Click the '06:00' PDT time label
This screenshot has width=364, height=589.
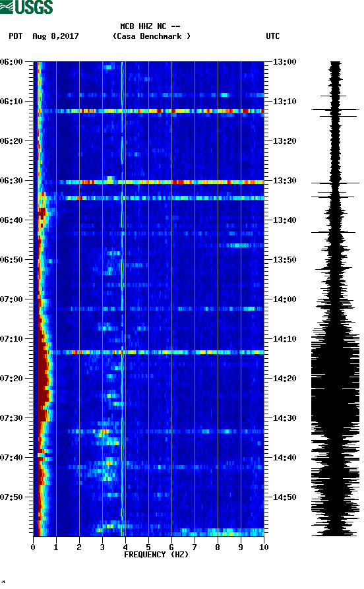[x=12, y=61]
